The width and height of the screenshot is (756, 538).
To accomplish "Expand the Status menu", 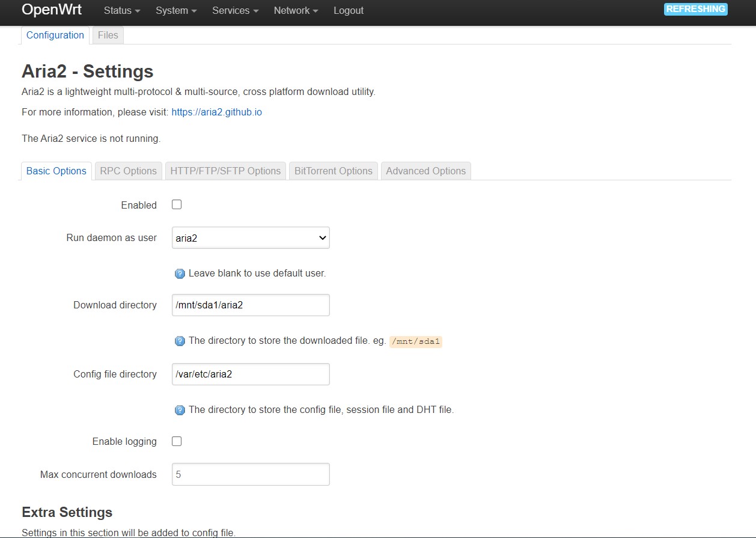I will tap(121, 10).
